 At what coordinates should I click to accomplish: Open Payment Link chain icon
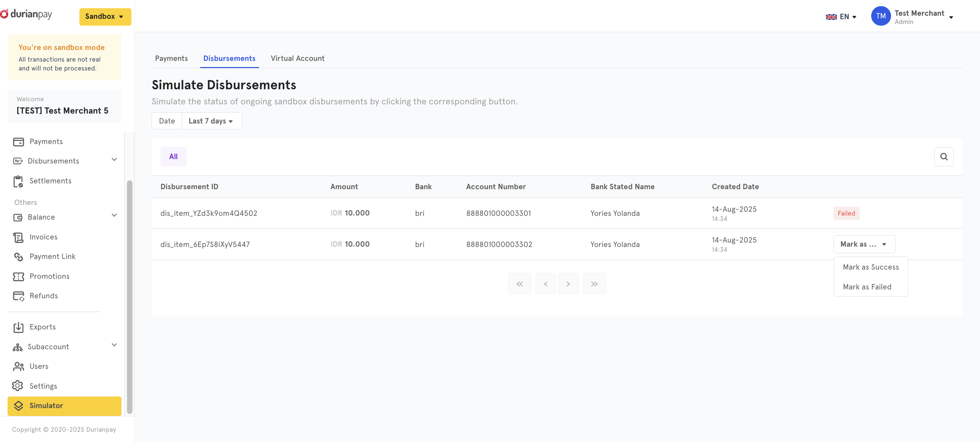[x=18, y=257]
